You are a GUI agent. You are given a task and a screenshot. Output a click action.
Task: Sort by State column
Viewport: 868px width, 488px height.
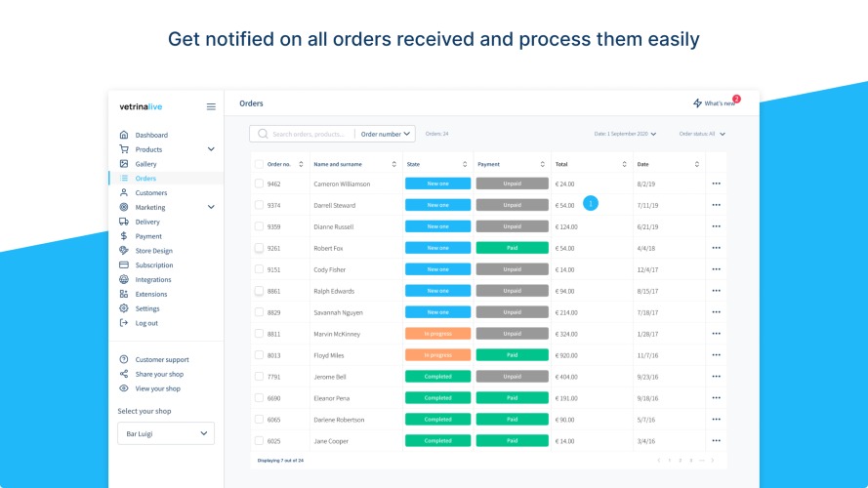465,164
